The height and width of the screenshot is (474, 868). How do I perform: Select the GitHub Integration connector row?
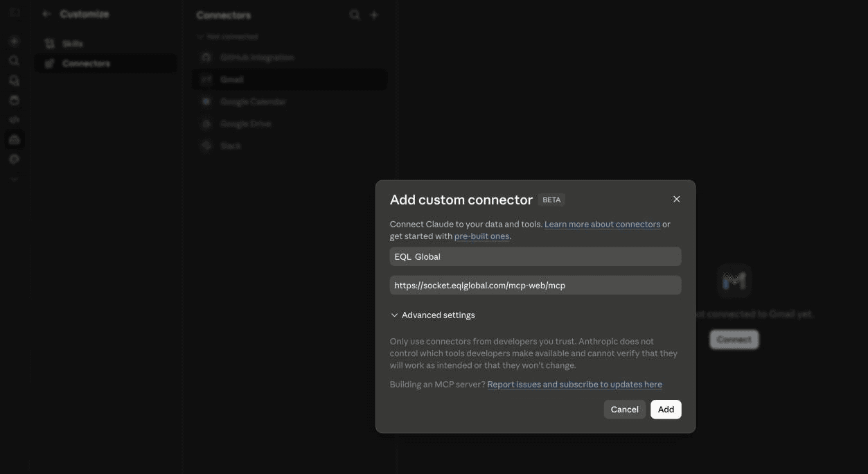(290, 58)
